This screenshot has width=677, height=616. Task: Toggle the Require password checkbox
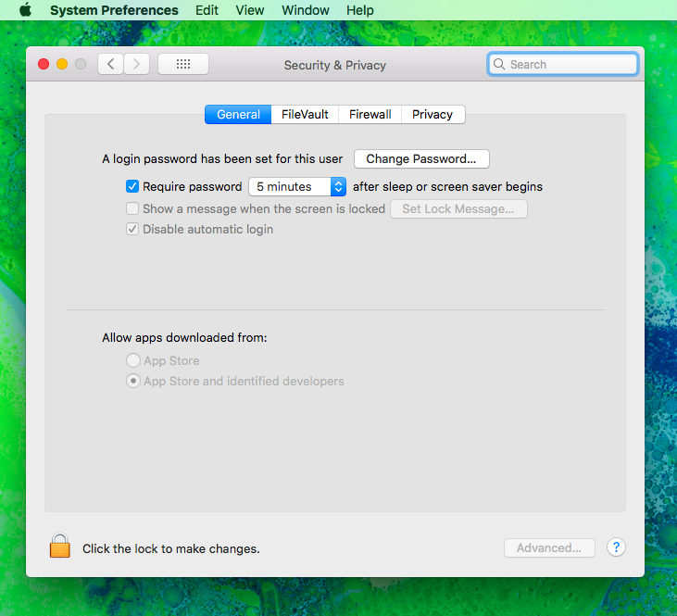click(132, 186)
